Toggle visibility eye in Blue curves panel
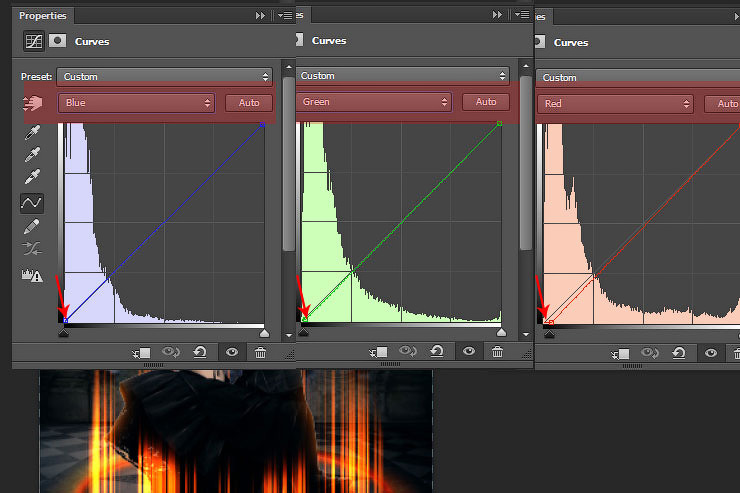Image resolution: width=740 pixels, height=493 pixels. [231, 352]
